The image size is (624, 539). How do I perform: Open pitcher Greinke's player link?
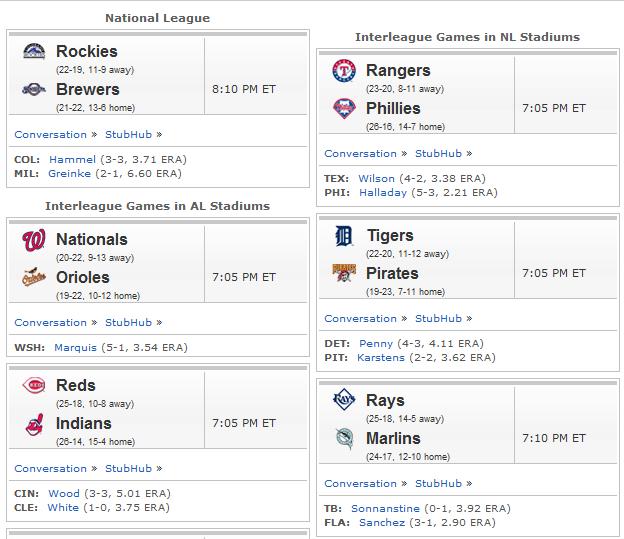(x=69, y=174)
